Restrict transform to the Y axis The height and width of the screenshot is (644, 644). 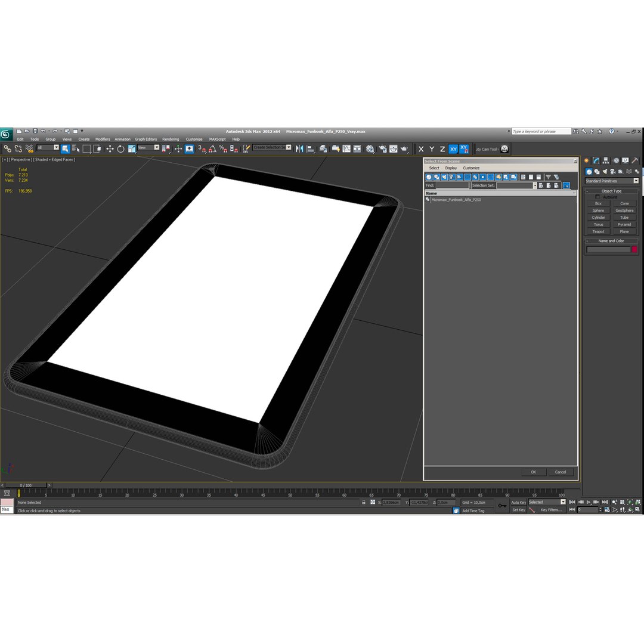pyautogui.click(x=432, y=149)
